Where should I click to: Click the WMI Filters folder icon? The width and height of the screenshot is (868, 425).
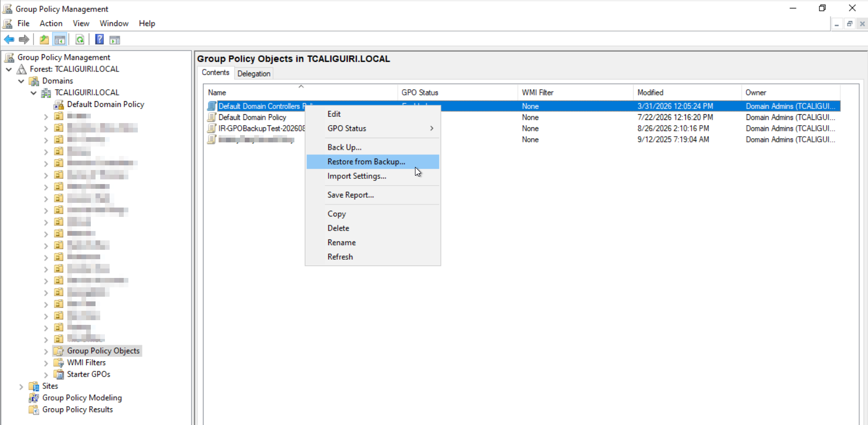point(58,362)
